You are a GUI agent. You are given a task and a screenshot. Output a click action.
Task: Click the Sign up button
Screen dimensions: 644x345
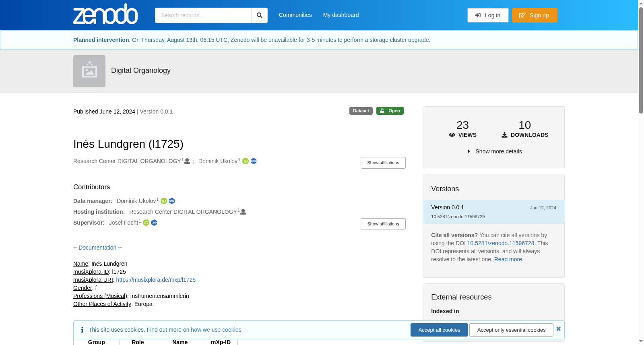[535, 15]
